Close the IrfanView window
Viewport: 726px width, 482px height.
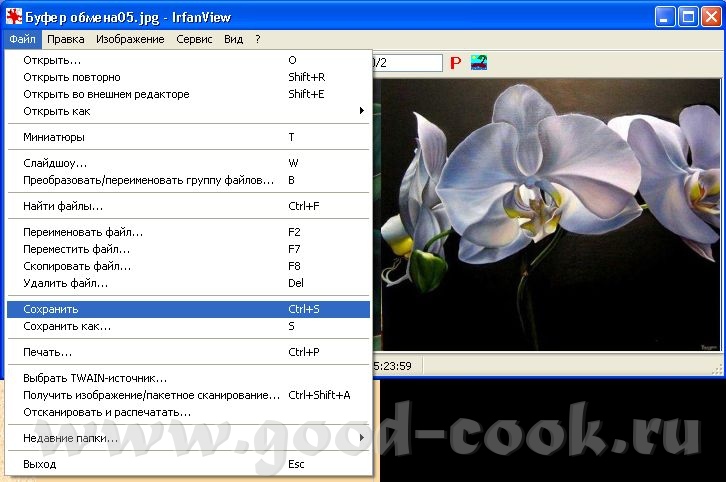coord(710,16)
